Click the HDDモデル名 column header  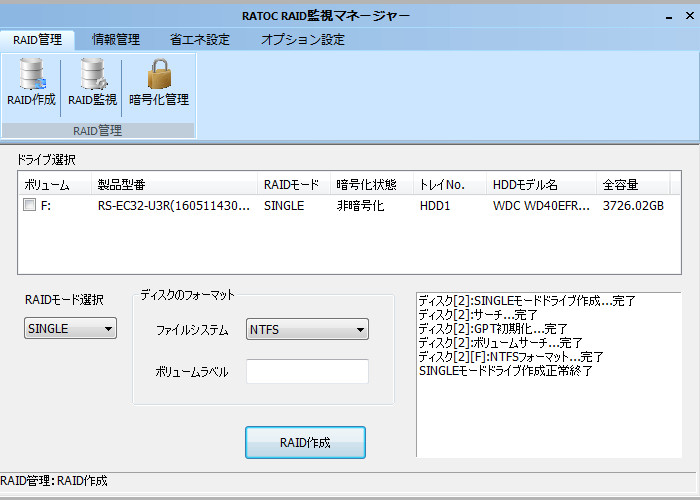coord(542,184)
